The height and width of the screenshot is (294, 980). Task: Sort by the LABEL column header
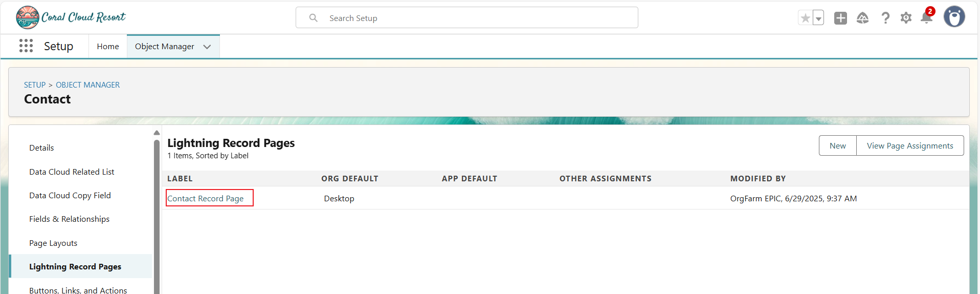[x=180, y=179]
